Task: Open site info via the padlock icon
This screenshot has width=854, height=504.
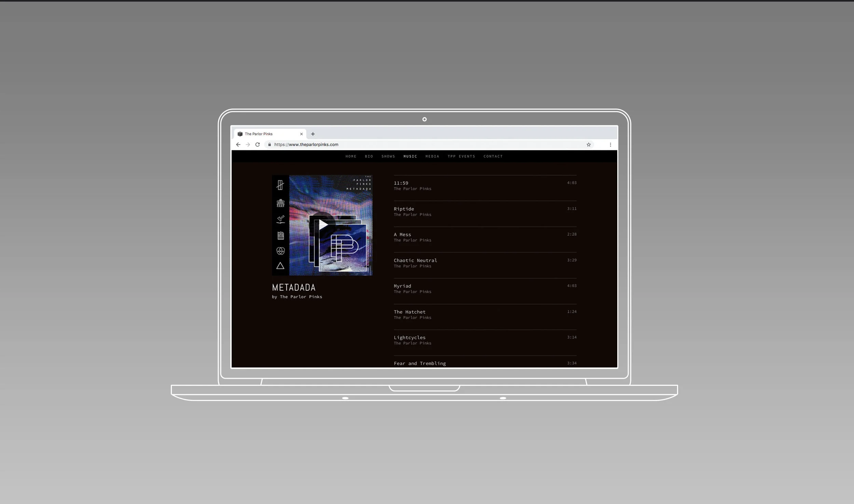Action: point(270,144)
